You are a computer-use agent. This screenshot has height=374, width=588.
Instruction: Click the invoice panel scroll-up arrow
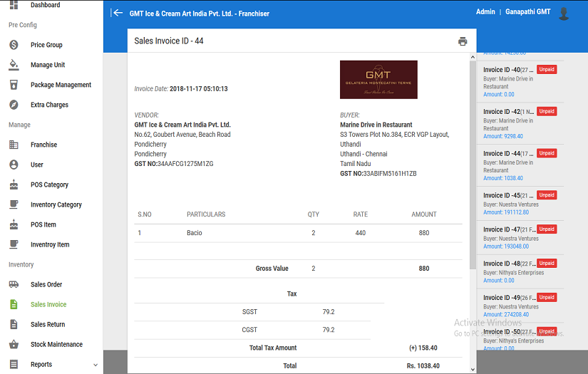click(x=473, y=57)
